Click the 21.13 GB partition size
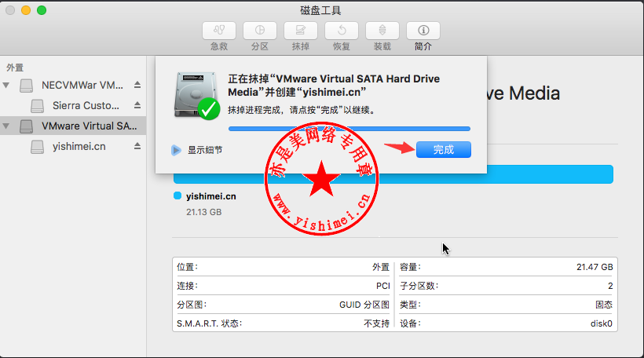 (203, 212)
